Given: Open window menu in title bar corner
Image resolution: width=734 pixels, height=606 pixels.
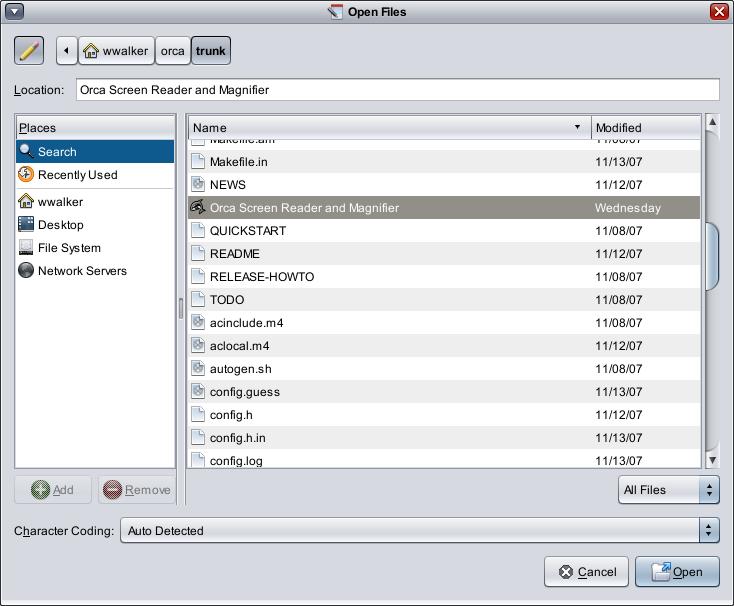Looking at the screenshot, I should (x=14, y=12).
